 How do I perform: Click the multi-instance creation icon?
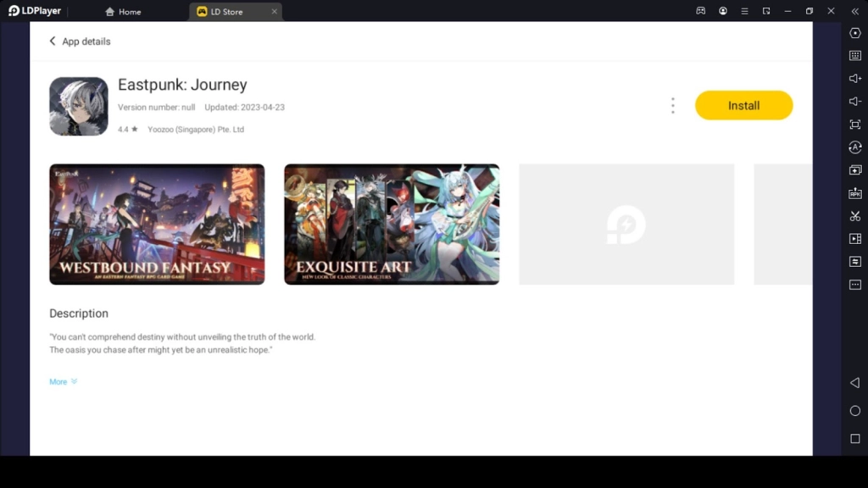855,170
